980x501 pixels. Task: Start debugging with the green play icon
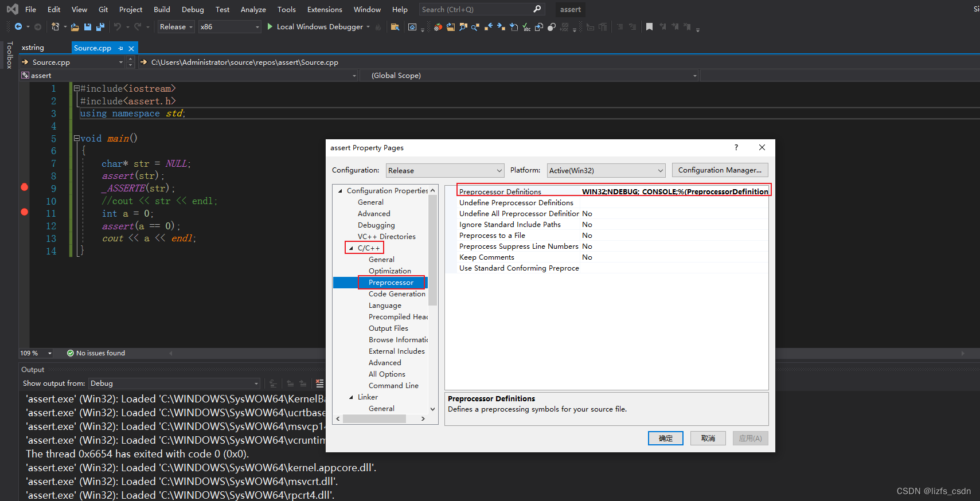(270, 27)
